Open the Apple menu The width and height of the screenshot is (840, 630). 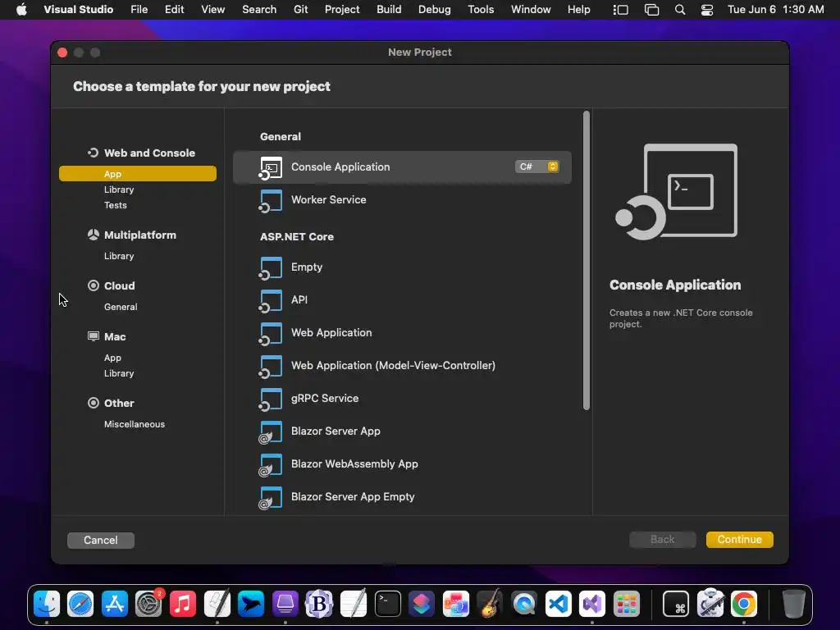click(21, 10)
